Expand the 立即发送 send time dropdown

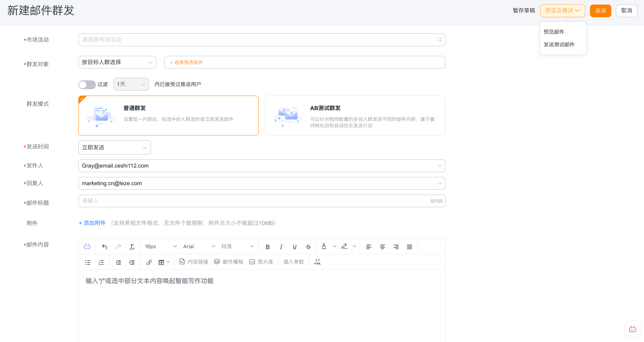click(114, 147)
